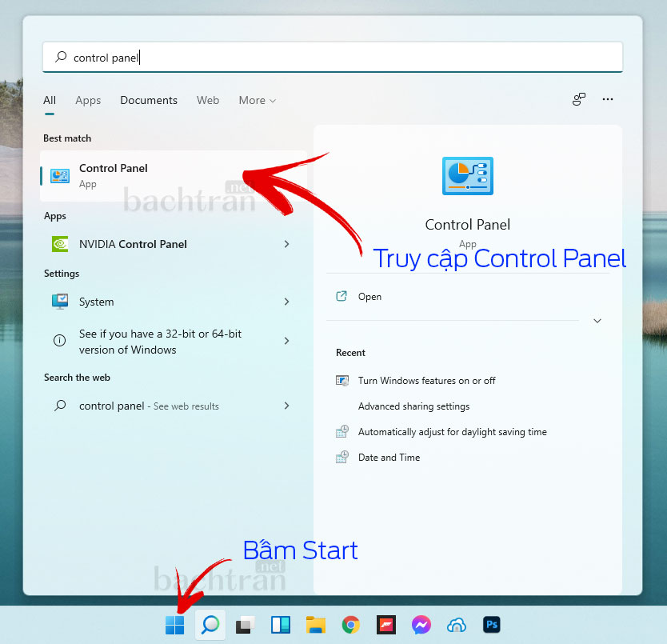This screenshot has width=667, height=644.
Task: Expand the 32-bit or 64-bit result chevron
Action: 286,341
